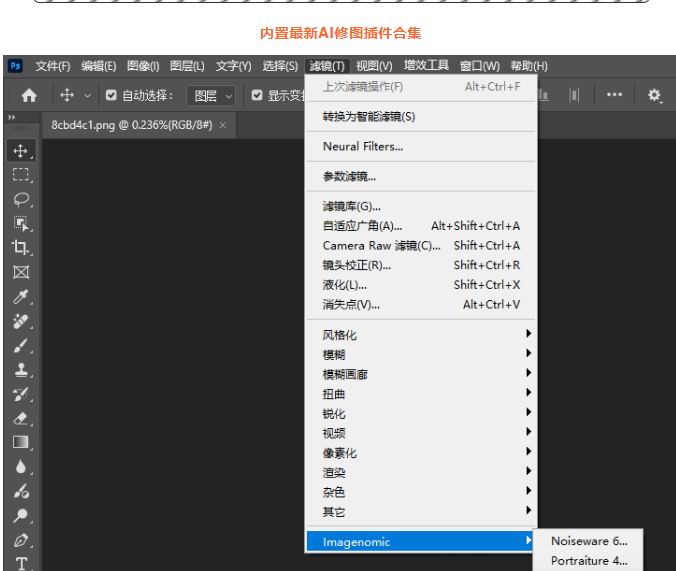Image resolution: width=676 pixels, height=571 pixels.
Task: Select the Clone Stamp tool
Action: click(x=21, y=370)
